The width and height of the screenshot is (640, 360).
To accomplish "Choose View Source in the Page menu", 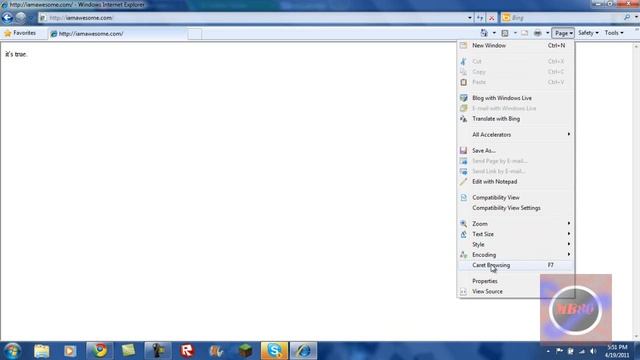I will (516, 291).
